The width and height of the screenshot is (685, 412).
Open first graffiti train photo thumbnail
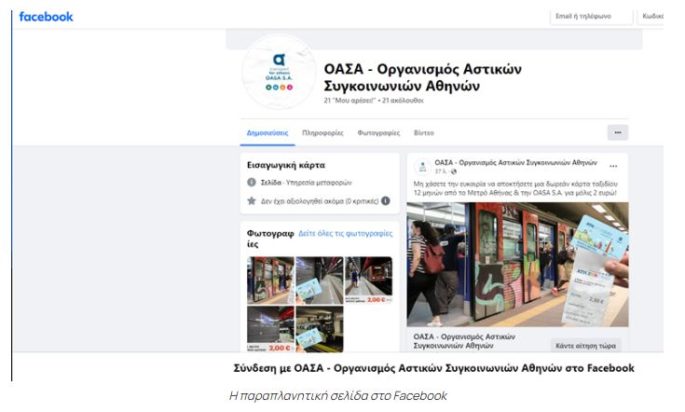click(270, 280)
